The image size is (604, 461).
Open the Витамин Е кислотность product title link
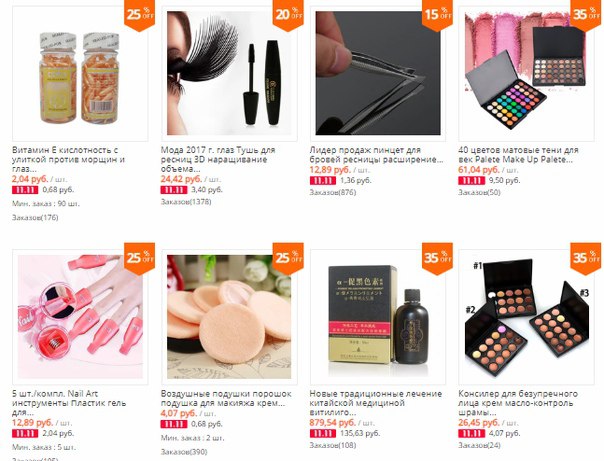[x=69, y=159]
